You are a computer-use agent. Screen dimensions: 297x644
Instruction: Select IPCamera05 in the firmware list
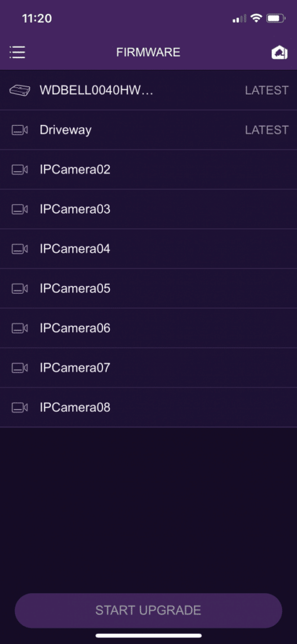tap(148, 288)
